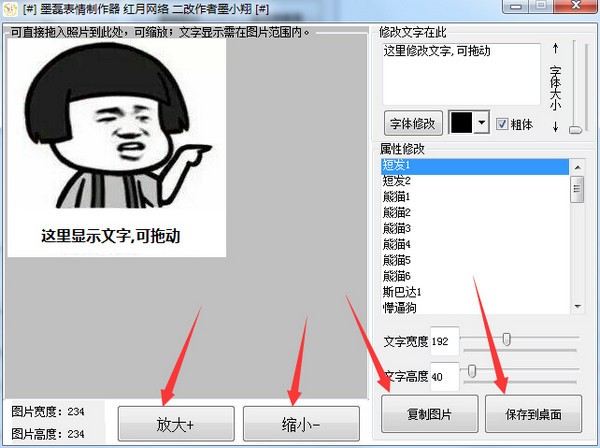
Task: Click the caption 这里显示文字,可拖动 on image
Action: coord(111,236)
